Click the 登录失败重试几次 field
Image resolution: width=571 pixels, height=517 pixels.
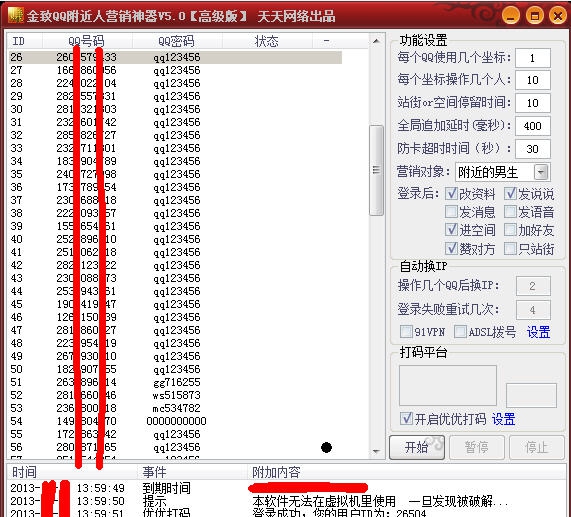click(533, 310)
